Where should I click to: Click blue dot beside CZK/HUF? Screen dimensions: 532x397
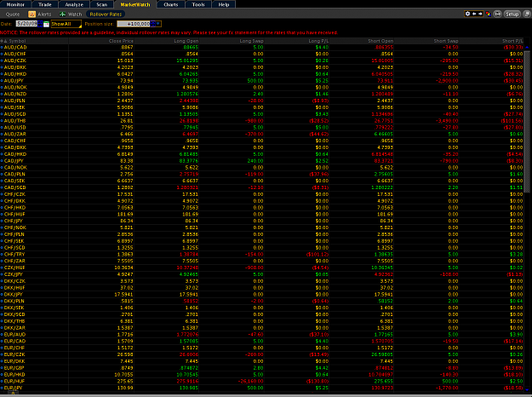(2, 268)
